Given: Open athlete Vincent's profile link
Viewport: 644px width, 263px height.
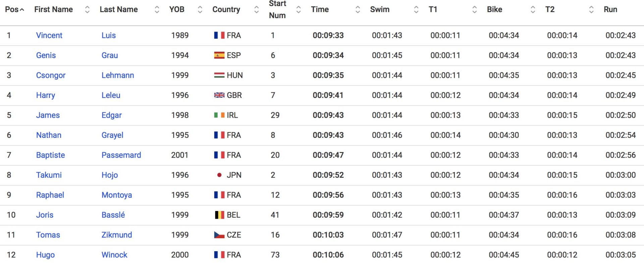Looking at the screenshot, I should pyautogui.click(x=49, y=35).
